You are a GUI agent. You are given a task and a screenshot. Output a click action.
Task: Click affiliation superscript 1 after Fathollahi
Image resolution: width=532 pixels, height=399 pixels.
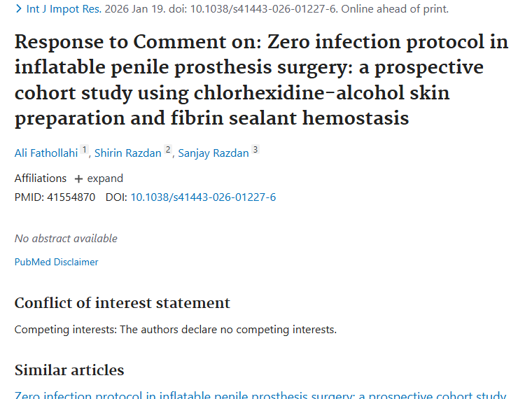(x=85, y=150)
